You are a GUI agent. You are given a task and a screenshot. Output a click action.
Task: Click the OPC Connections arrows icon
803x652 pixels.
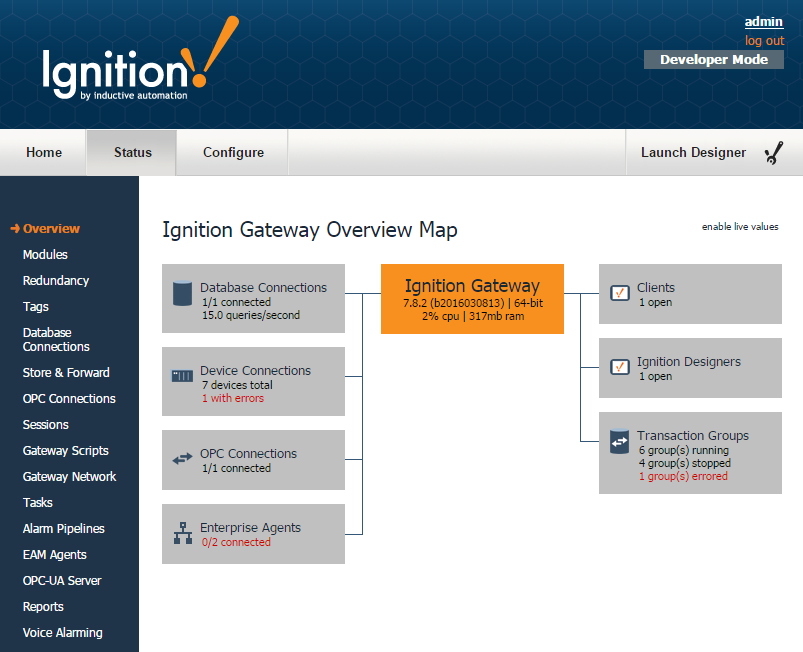point(182,459)
